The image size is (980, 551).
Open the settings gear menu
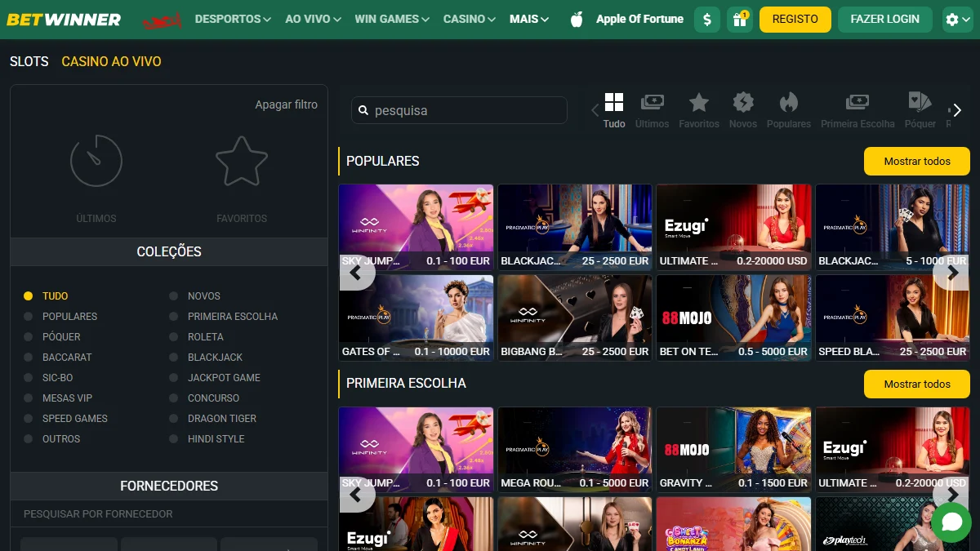[956, 20]
